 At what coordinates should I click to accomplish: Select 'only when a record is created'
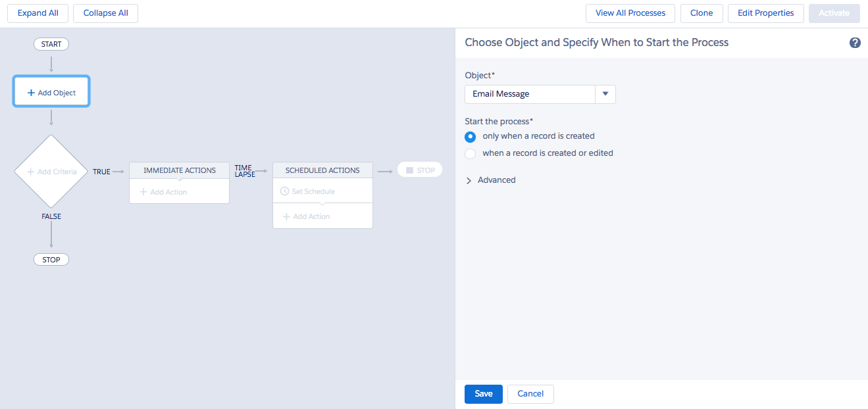click(x=470, y=137)
